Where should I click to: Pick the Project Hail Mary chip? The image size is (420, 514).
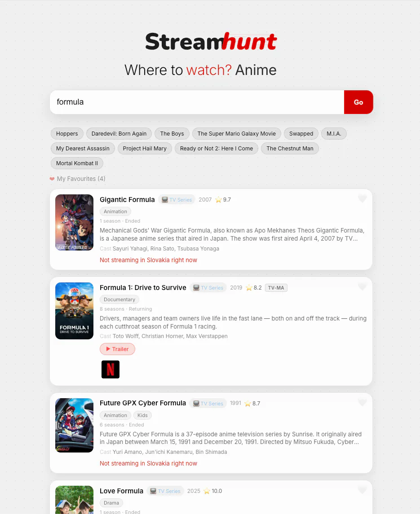tap(145, 149)
